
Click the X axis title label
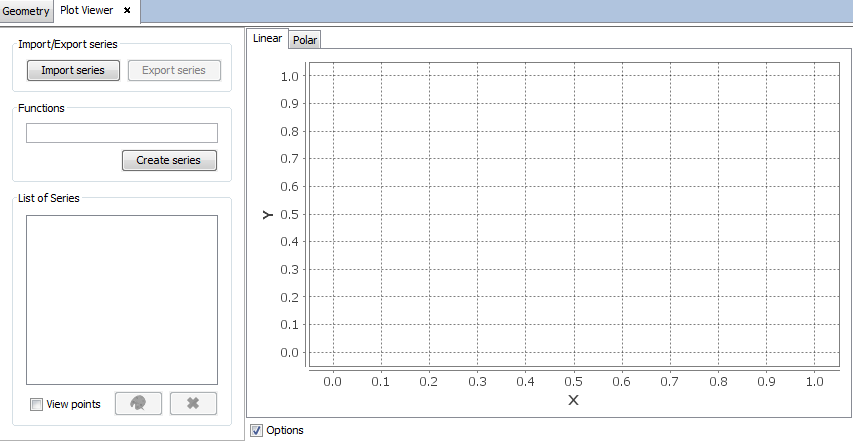(573, 400)
